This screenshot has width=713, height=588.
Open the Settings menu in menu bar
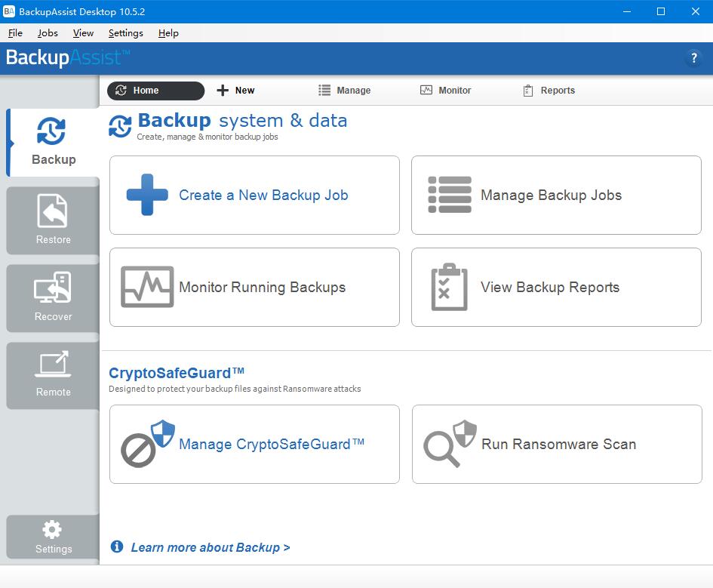[125, 33]
